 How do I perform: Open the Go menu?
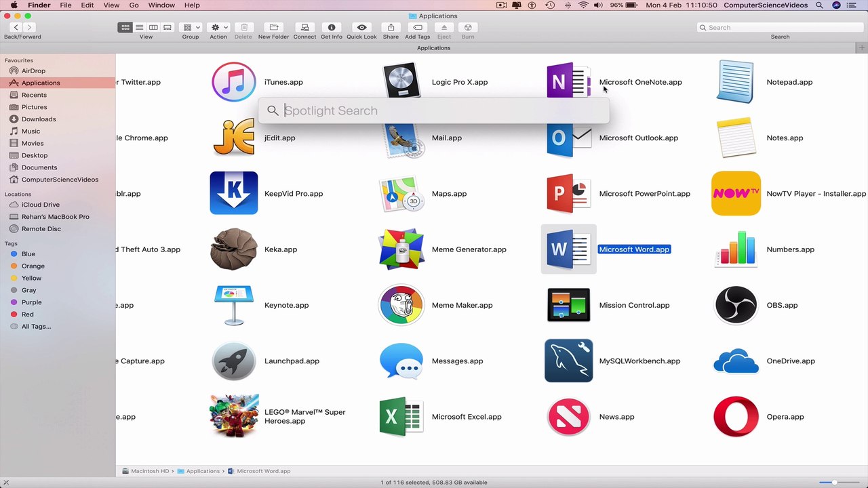[134, 5]
